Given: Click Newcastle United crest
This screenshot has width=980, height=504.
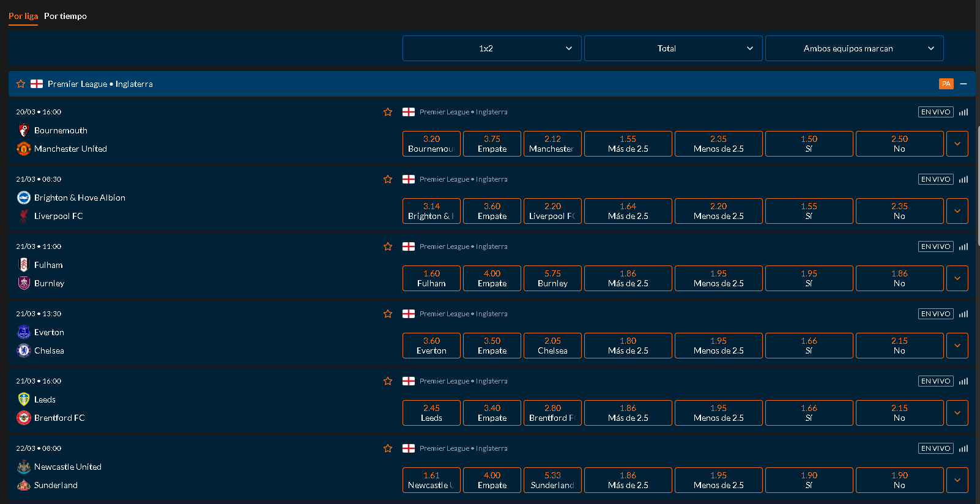Looking at the screenshot, I should tap(24, 467).
